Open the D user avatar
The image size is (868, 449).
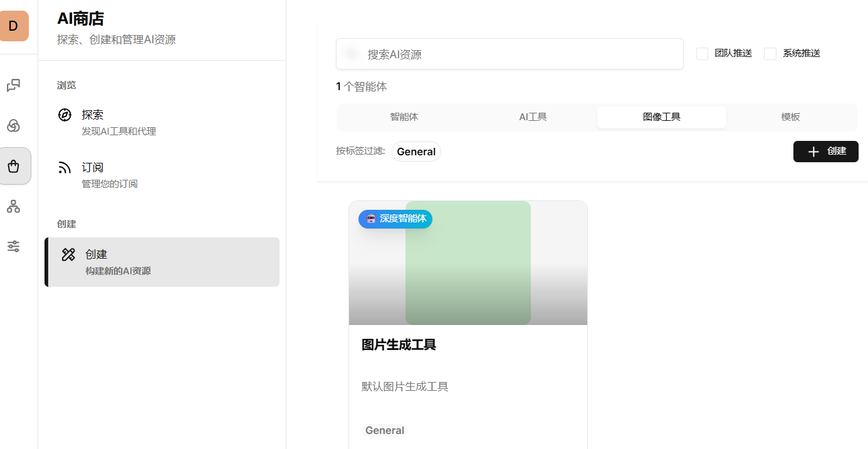click(14, 26)
